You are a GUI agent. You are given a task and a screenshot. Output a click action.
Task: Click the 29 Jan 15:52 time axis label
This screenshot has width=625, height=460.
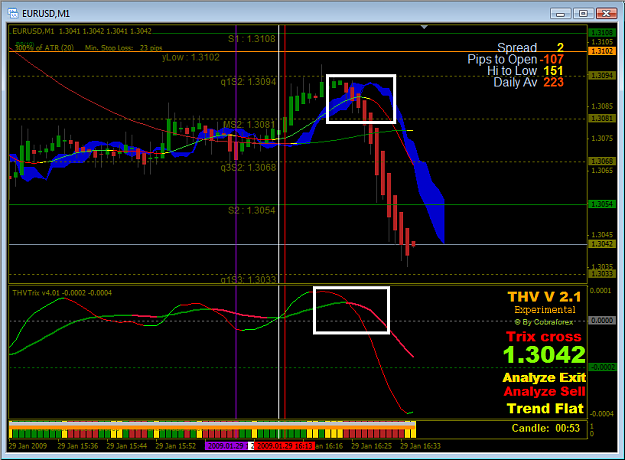[176, 446]
